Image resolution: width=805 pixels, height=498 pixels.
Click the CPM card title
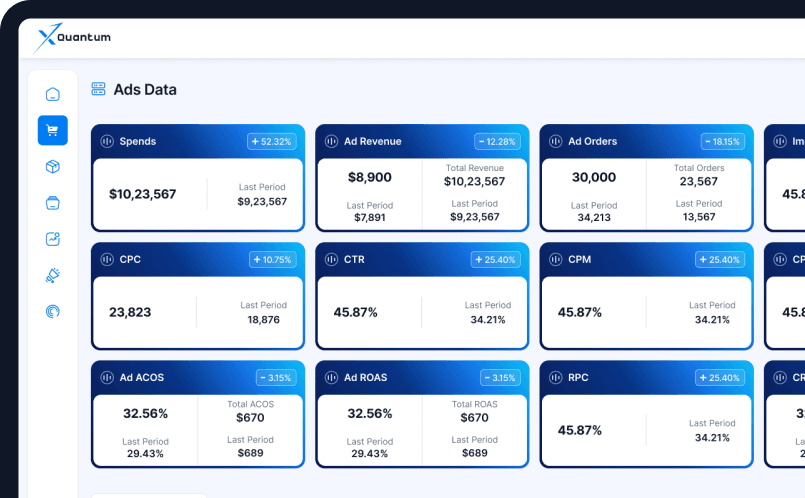click(580, 259)
